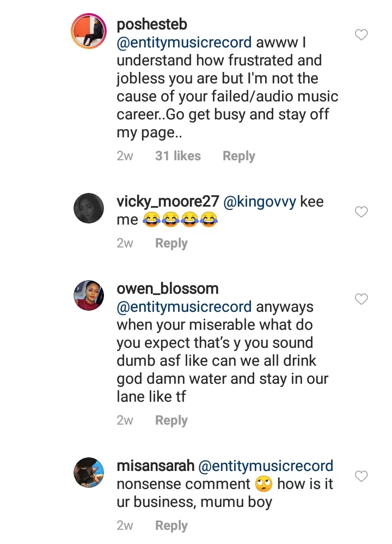Open @entitymusicrecord mention in poshesteb's comment
The width and height of the screenshot is (392, 544).
tap(184, 42)
